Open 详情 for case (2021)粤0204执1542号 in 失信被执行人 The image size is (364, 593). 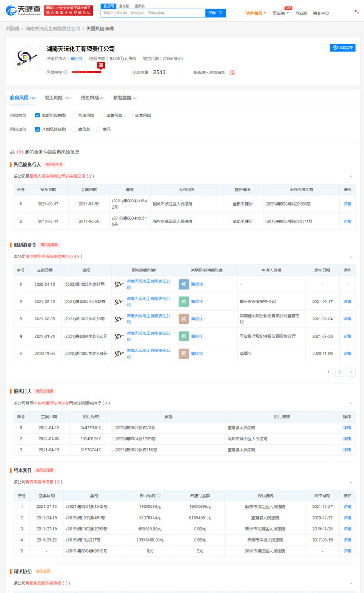tap(347, 204)
